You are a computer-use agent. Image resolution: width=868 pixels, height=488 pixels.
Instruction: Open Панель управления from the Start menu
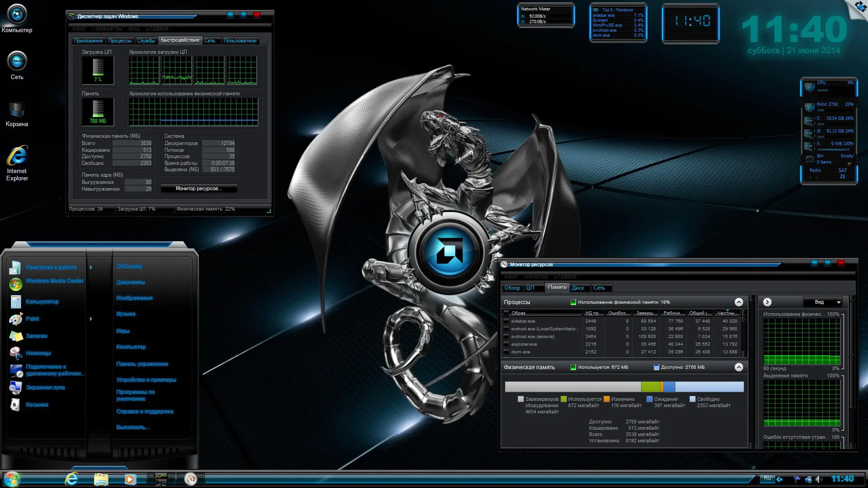142,364
